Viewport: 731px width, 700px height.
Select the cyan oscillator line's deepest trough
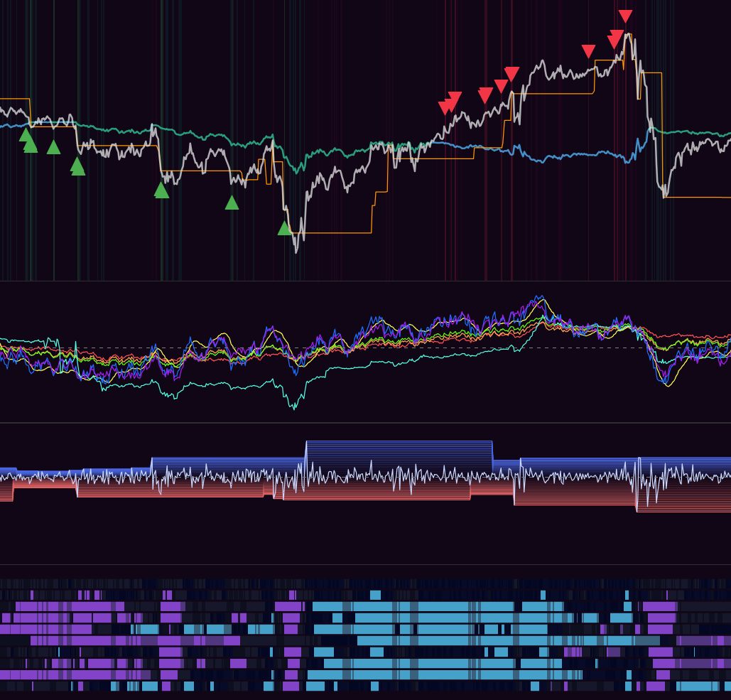tap(294, 408)
